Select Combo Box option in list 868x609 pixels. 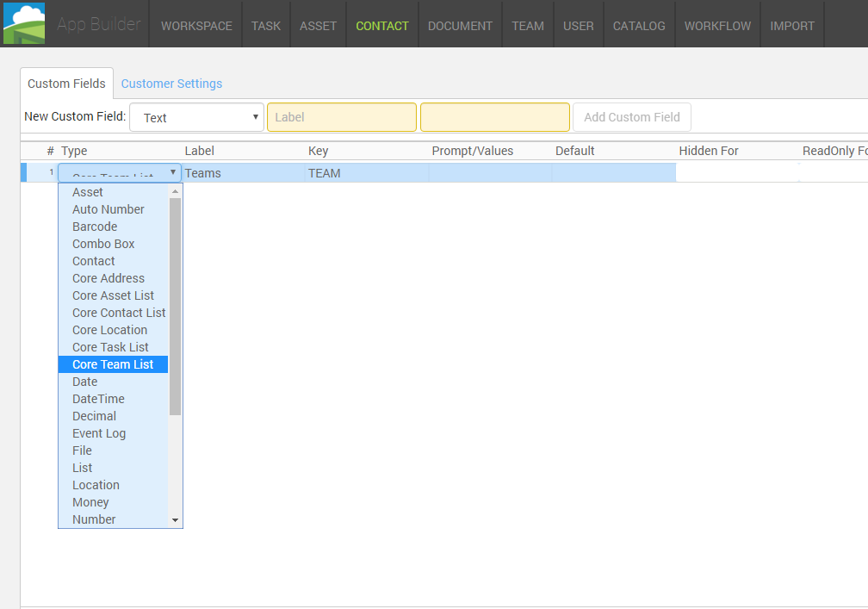tap(103, 244)
